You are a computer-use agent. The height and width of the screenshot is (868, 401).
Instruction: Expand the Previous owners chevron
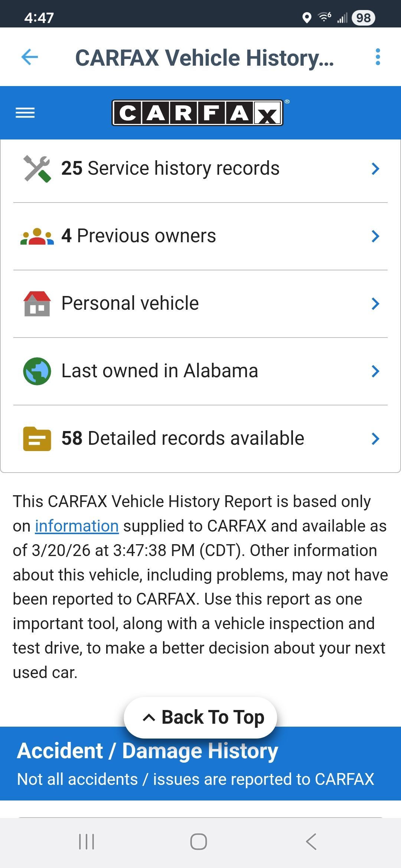[375, 236]
